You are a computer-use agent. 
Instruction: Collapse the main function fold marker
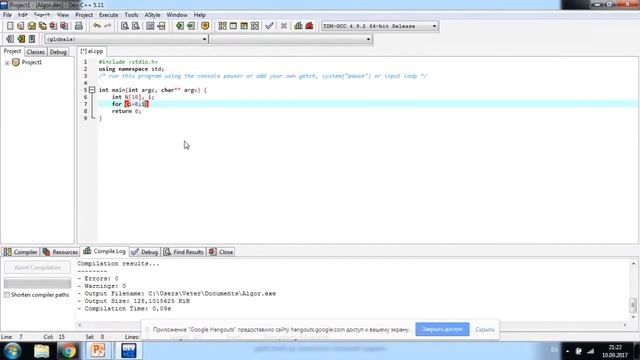[x=92, y=90]
